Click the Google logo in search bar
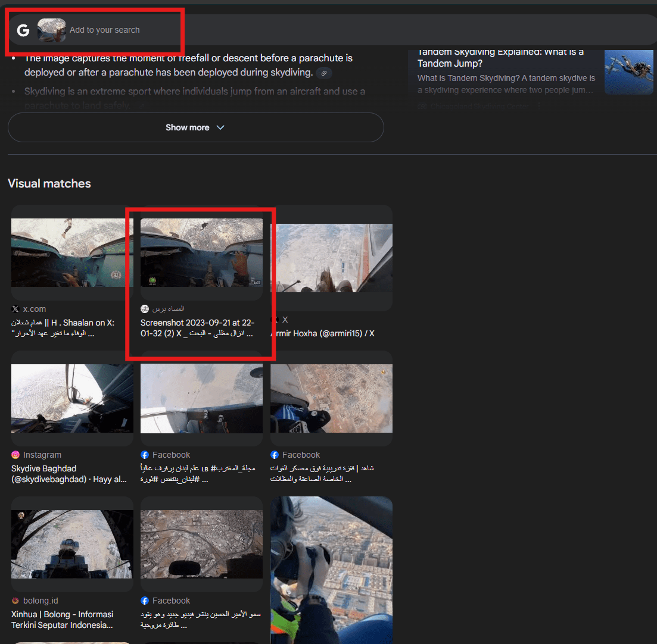Viewport: 657px width, 644px height. 23,30
